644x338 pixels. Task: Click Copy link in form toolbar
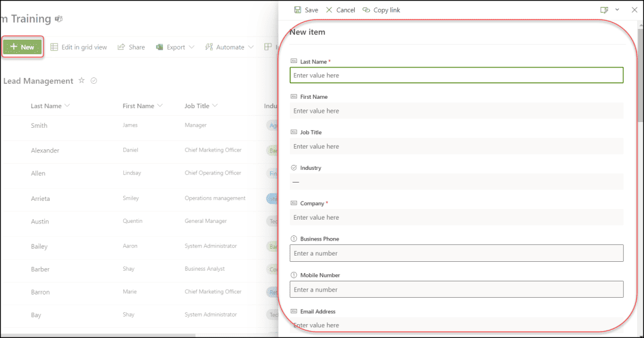pyautogui.click(x=381, y=10)
